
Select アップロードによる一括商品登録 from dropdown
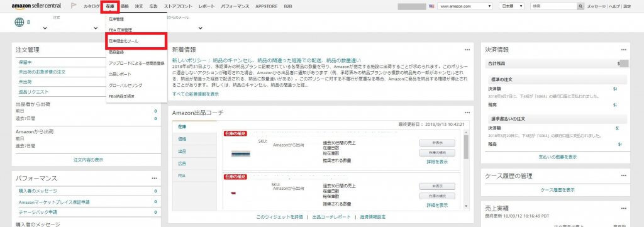pyautogui.click(x=136, y=64)
